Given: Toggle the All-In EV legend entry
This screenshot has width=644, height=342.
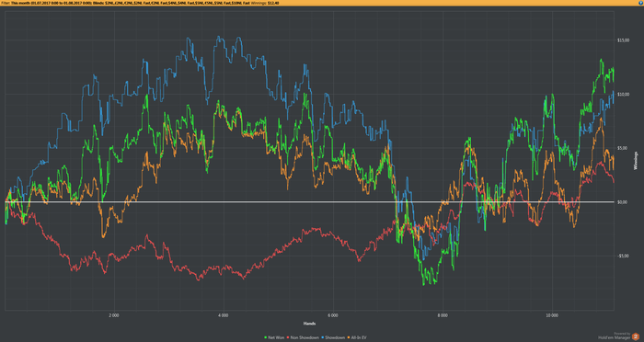Looking at the screenshot, I should click(x=357, y=337).
